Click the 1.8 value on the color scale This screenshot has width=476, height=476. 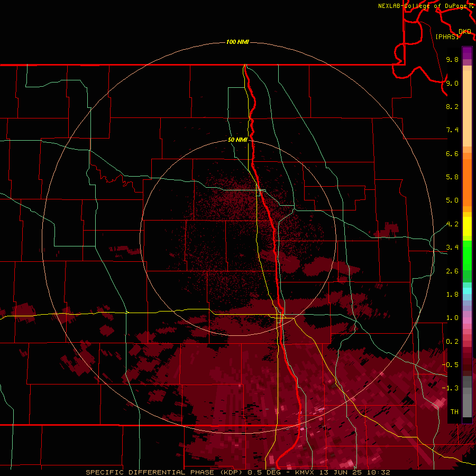(x=452, y=295)
